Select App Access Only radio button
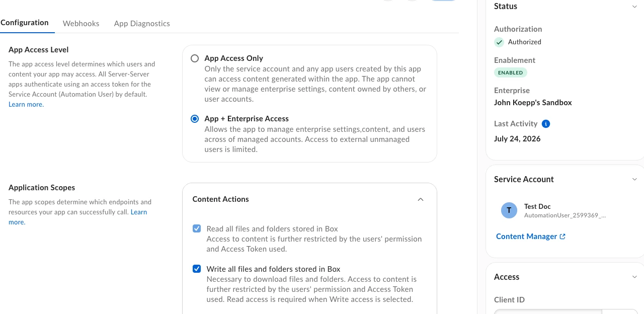The image size is (644, 314). [195, 58]
